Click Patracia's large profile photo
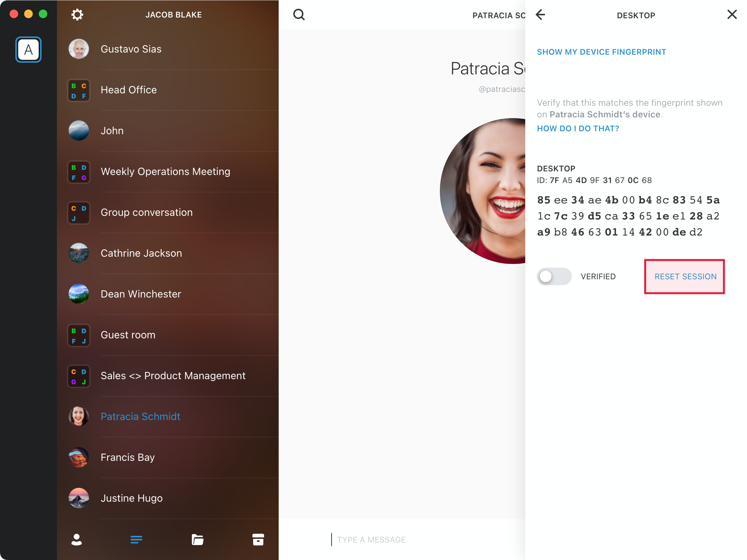This screenshot has height=560, width=747. [x=485, y=191]
